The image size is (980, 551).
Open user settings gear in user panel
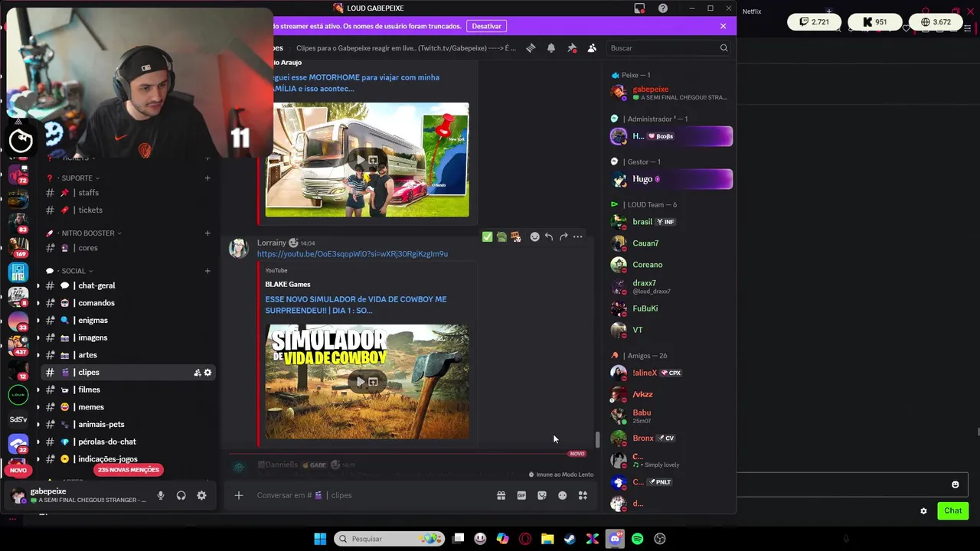pyautogui.click(x=201, y=495)
